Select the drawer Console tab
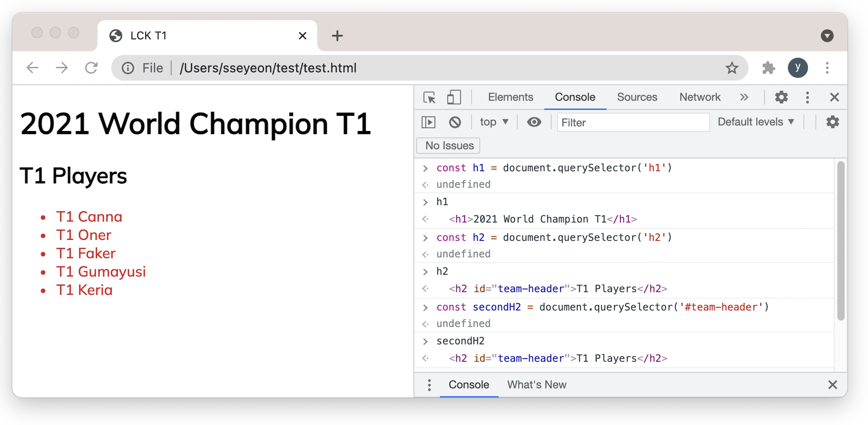Screen dimensions: 868x425 click(x=469, y=385)
